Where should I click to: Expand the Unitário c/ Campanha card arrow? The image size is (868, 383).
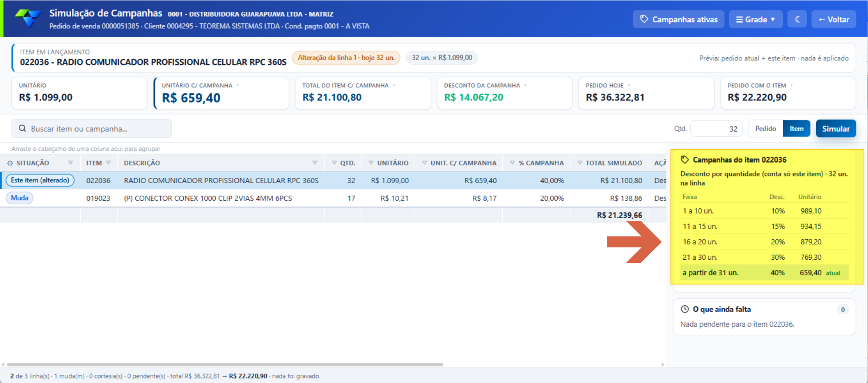tap(238, 86)
